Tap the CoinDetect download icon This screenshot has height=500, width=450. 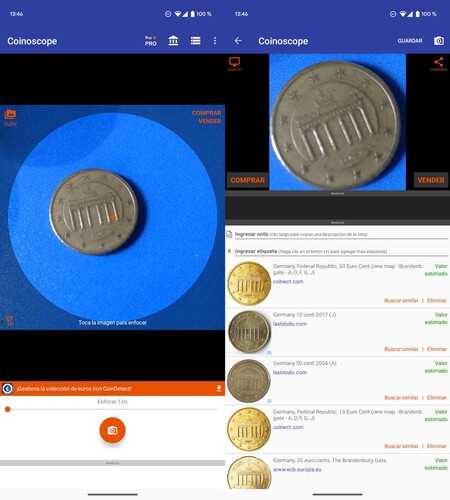[x=219, y=388]
